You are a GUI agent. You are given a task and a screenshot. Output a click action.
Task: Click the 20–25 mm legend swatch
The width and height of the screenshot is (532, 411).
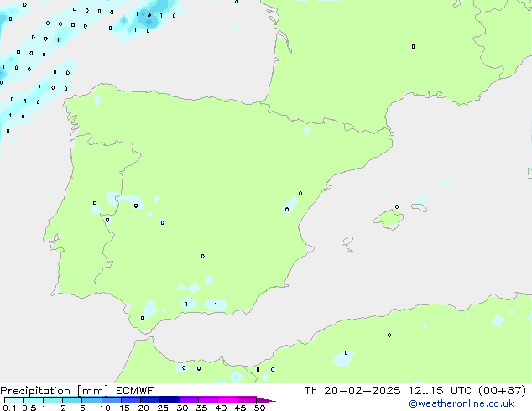click(x=150, y=400)
